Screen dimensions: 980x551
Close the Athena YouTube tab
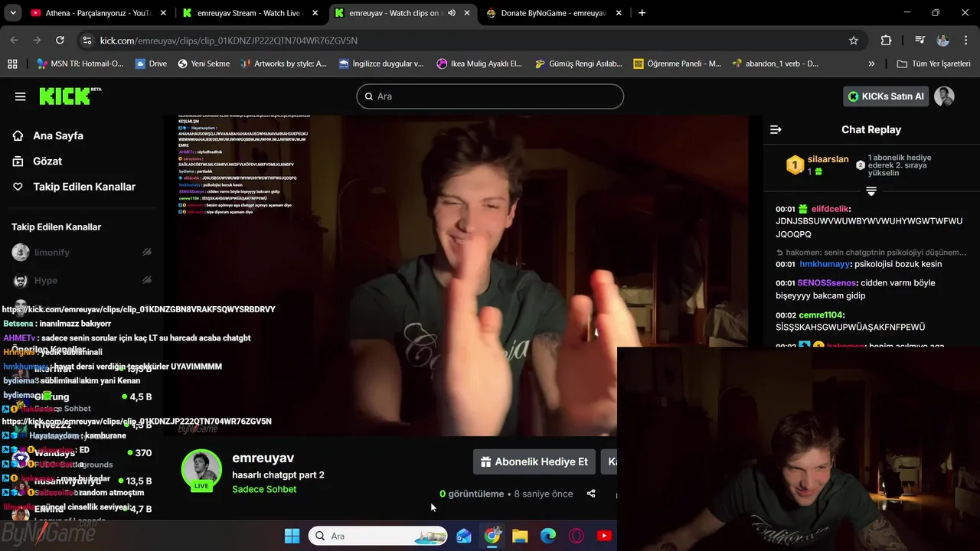click(x=163, y=13)
